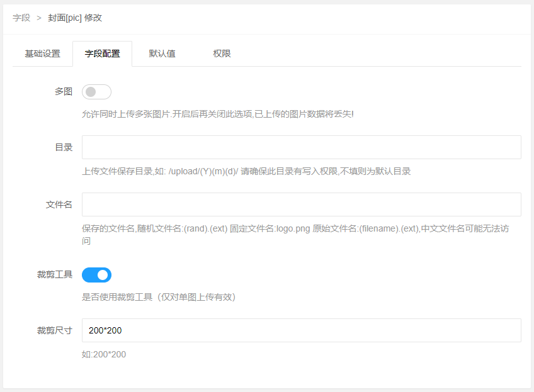The height and width of the screenshot is (392, 534).
Task: Click the 裁剪工具 label
Action: (55, 274)
